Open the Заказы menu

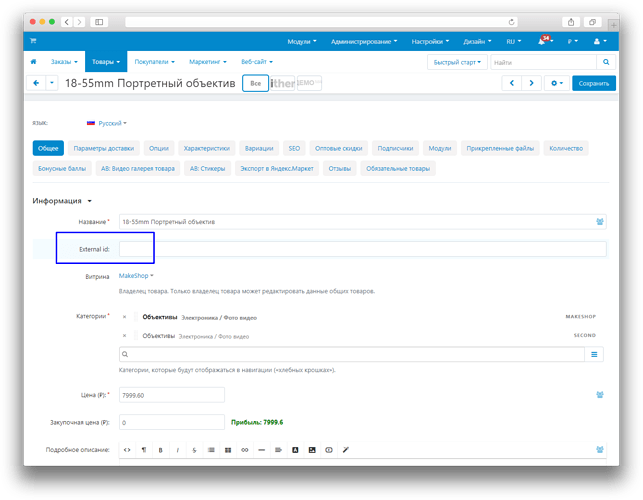pyautogui.click(x=64, y=62)
